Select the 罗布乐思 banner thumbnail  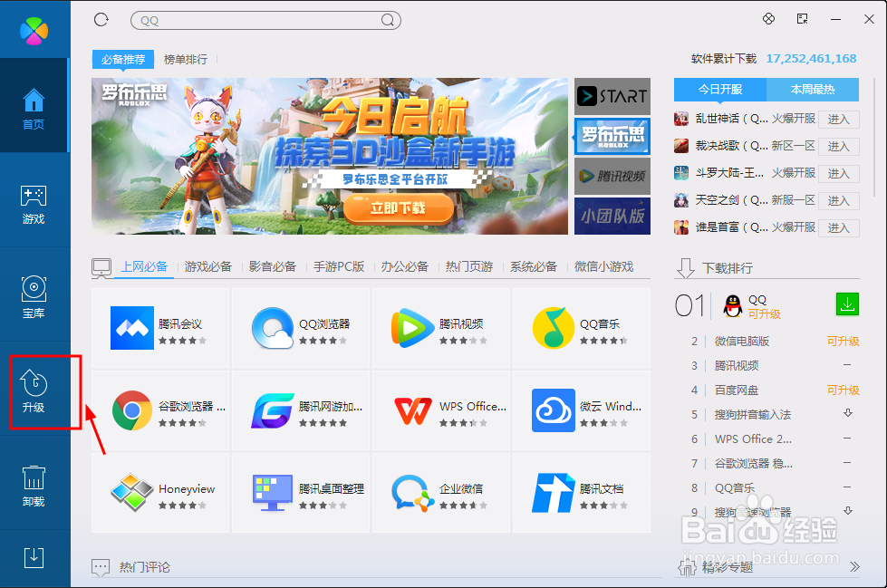click(612, 137)
